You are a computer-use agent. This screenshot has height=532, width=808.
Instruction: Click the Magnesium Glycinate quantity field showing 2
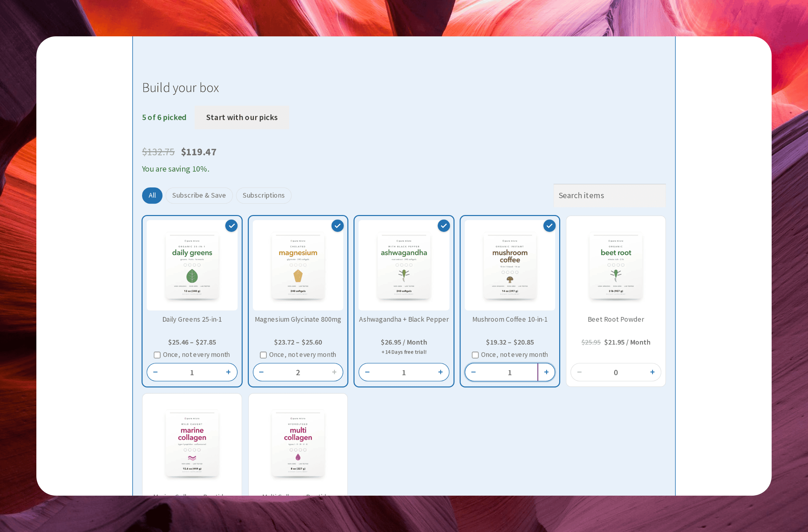(298, 372)
